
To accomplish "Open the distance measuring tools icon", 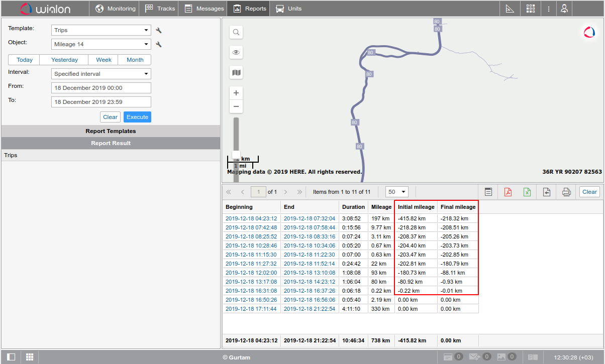I will click(x=510, y=9).
